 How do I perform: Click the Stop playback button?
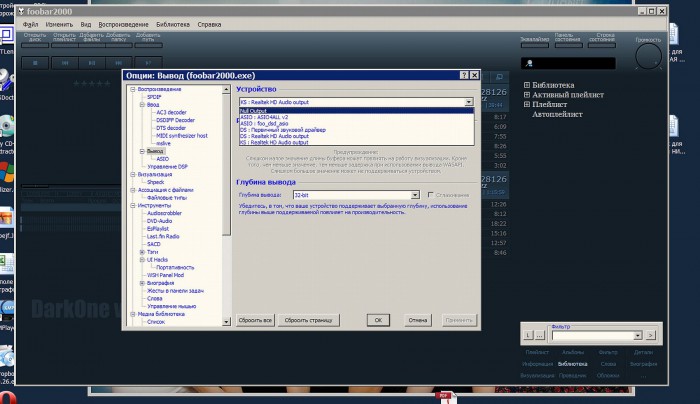tap(35, 63)
